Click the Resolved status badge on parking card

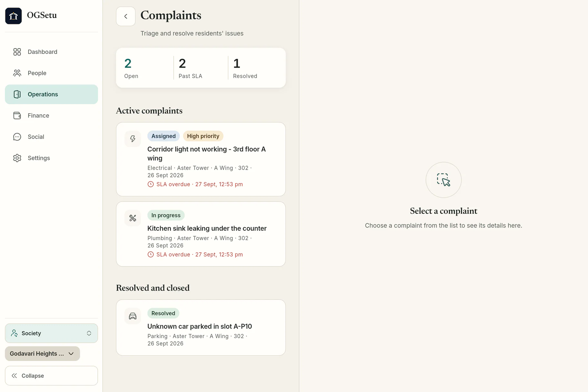click(163, 313)
